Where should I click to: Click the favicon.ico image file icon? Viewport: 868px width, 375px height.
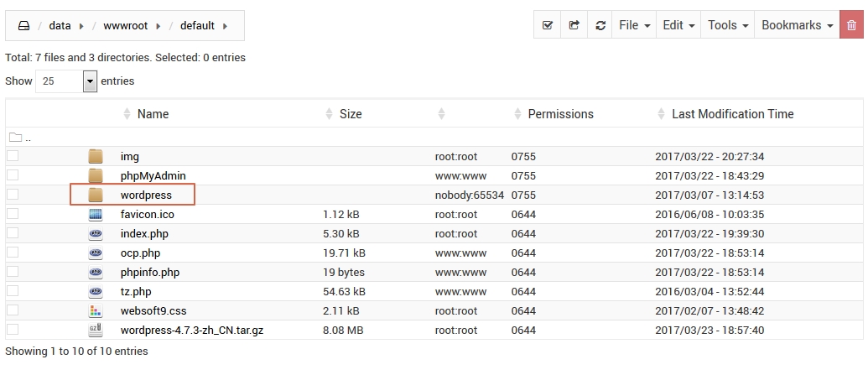96,214
